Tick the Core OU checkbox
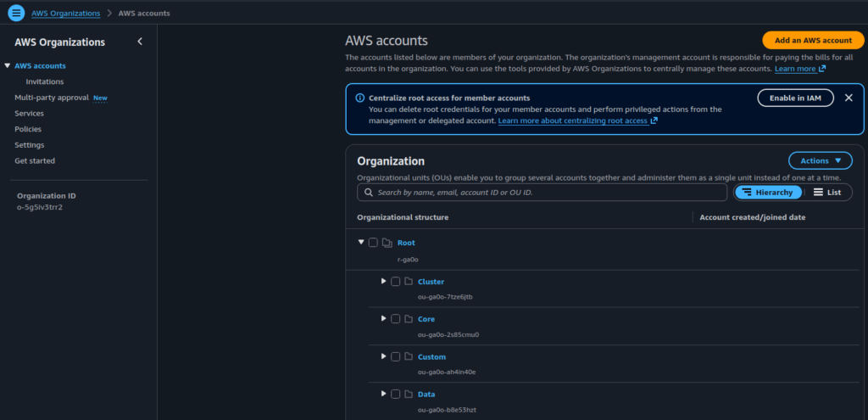 395,319
